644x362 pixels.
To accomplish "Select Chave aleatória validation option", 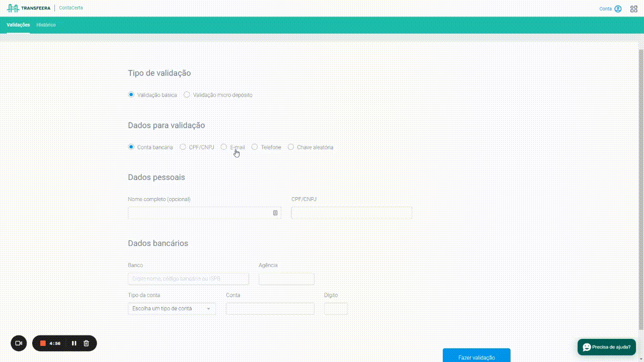I will tap(291, 147).
